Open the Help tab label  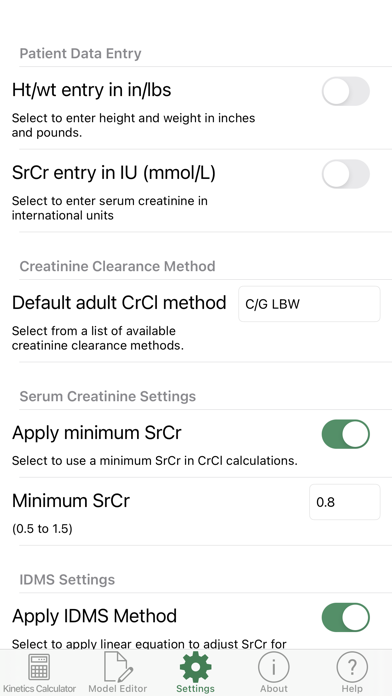(352, 688)
